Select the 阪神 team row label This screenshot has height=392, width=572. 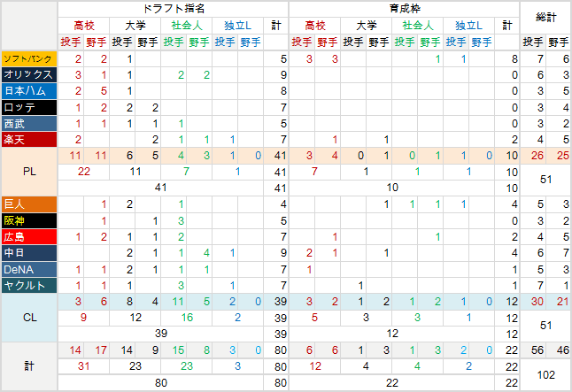29,220
